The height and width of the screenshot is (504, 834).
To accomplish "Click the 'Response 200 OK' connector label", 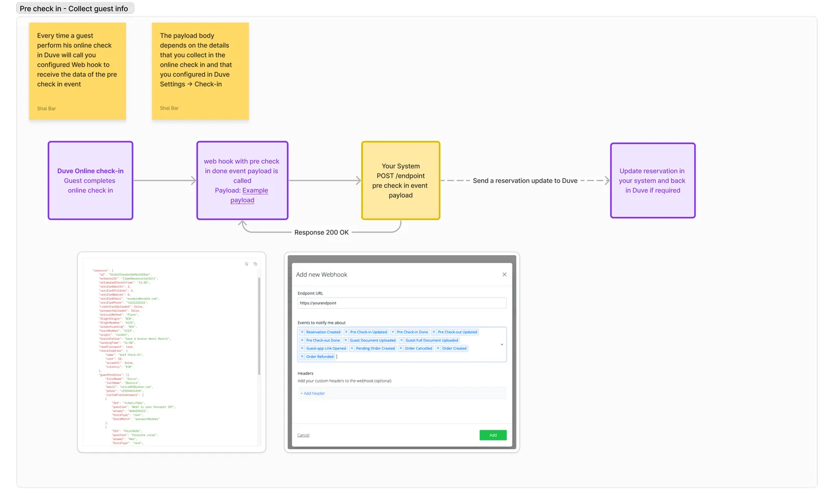I will tap(322, 232).
